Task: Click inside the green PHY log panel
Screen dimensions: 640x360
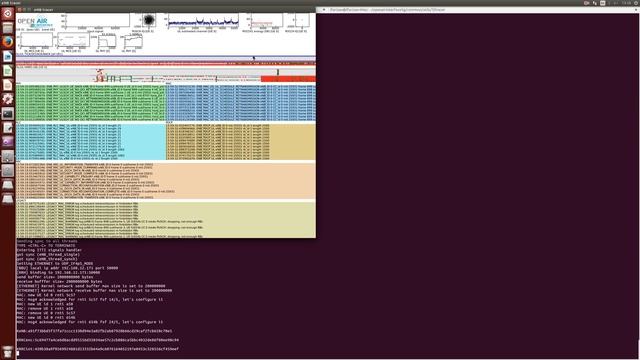Action: tap(91, 102)
